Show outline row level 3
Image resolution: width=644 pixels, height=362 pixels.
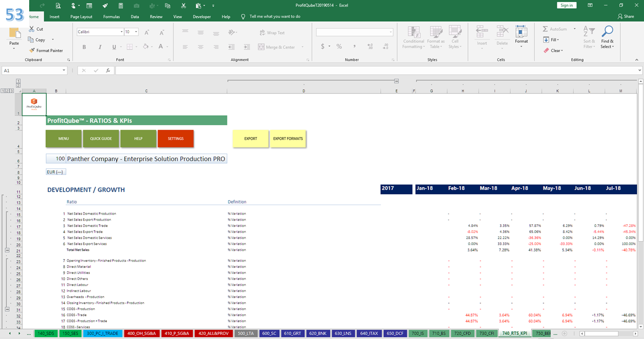12,91
